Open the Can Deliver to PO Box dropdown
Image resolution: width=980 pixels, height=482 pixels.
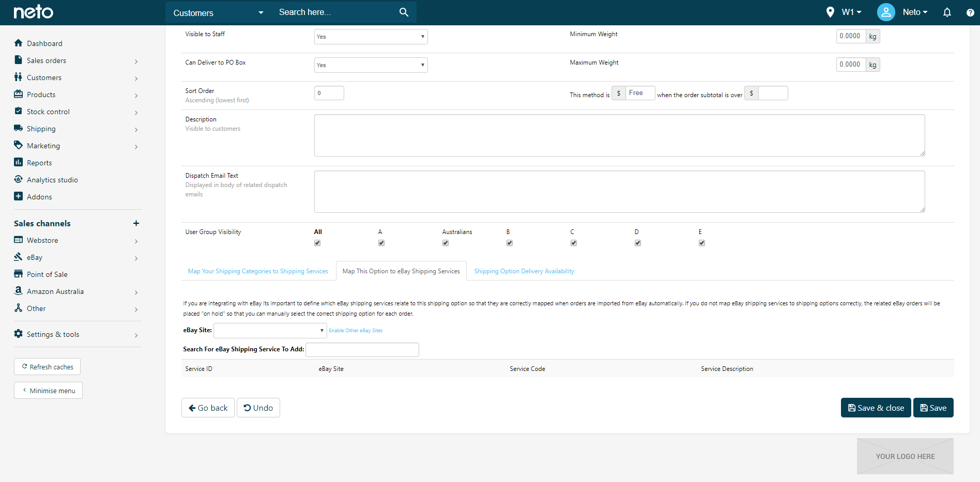tap(371, 65)
